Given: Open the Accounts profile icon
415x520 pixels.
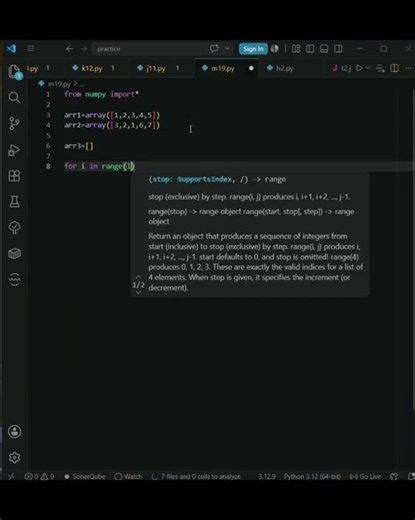Looking at the screenshot, I should [x=14, y=432].
